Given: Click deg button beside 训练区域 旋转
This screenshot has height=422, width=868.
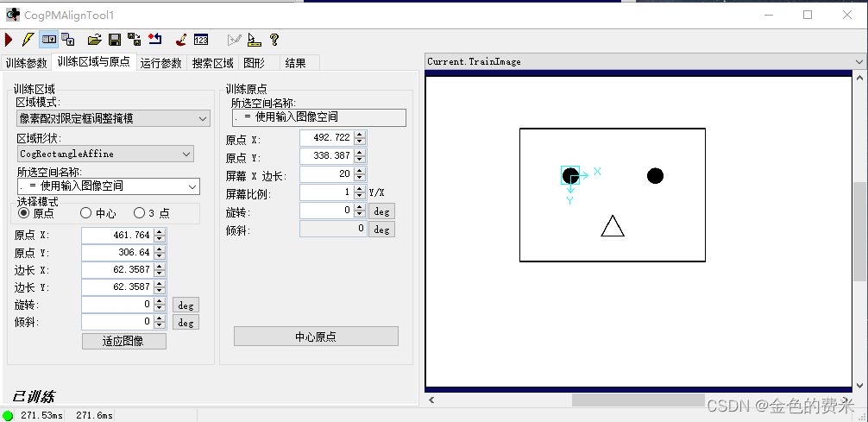Looking at the screenshot, I should [x=186, y=305].
